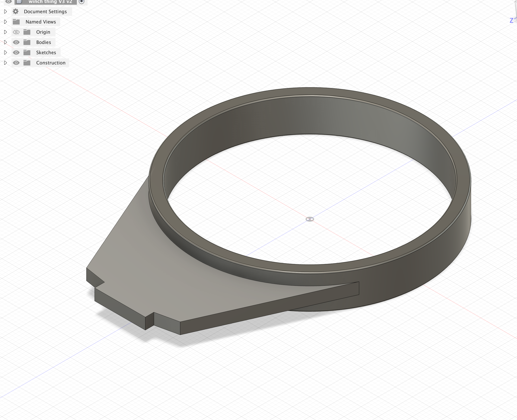
Task: Select the Document Settings label
Action: click(x=45, y=11)
